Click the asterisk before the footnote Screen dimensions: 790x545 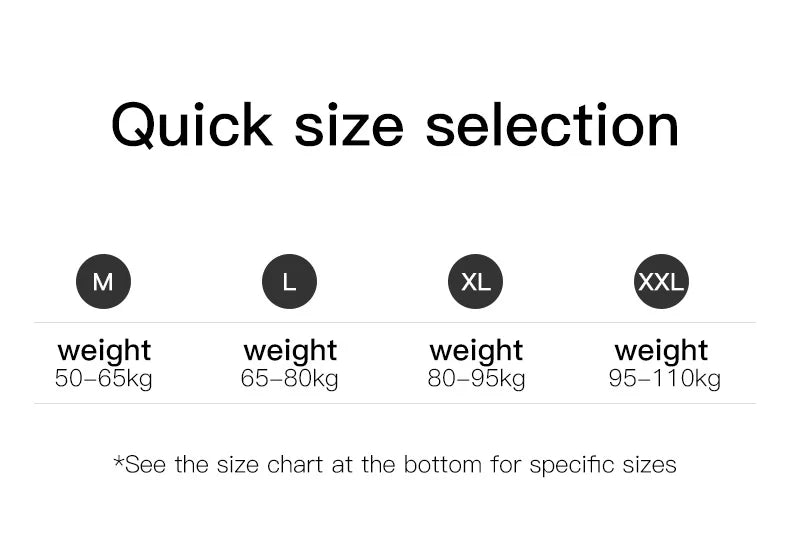[119, 461]
